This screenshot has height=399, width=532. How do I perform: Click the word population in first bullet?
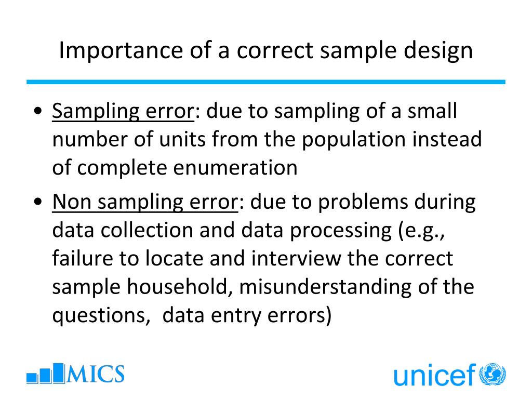pyautogui.click(x=353, y=140)
